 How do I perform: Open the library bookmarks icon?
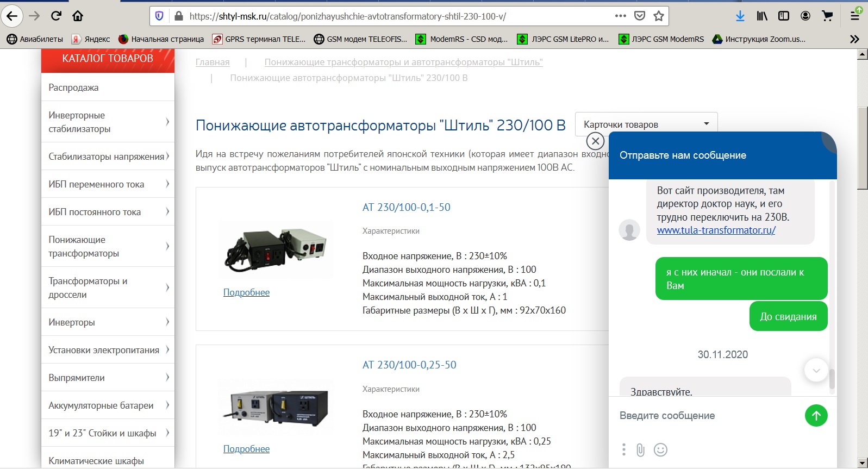[x=762, y=16]
